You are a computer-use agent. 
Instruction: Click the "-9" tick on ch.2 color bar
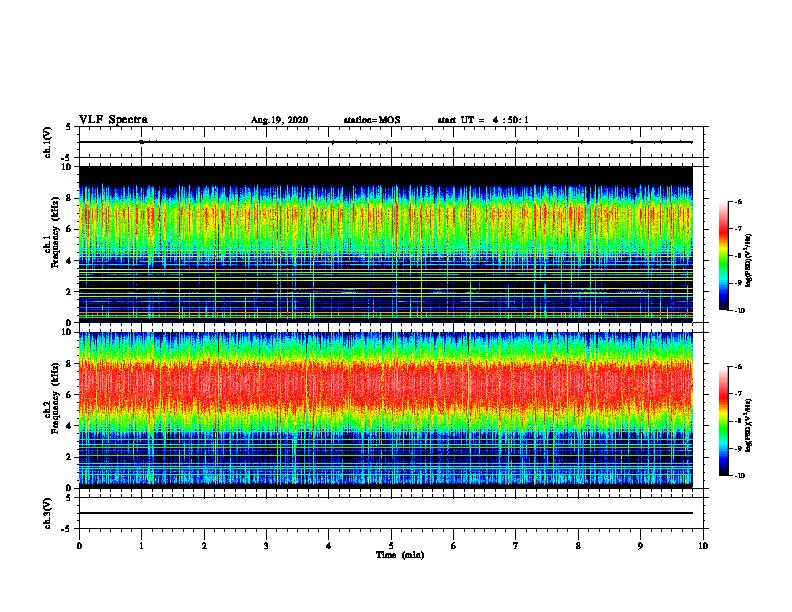point(738,448)
